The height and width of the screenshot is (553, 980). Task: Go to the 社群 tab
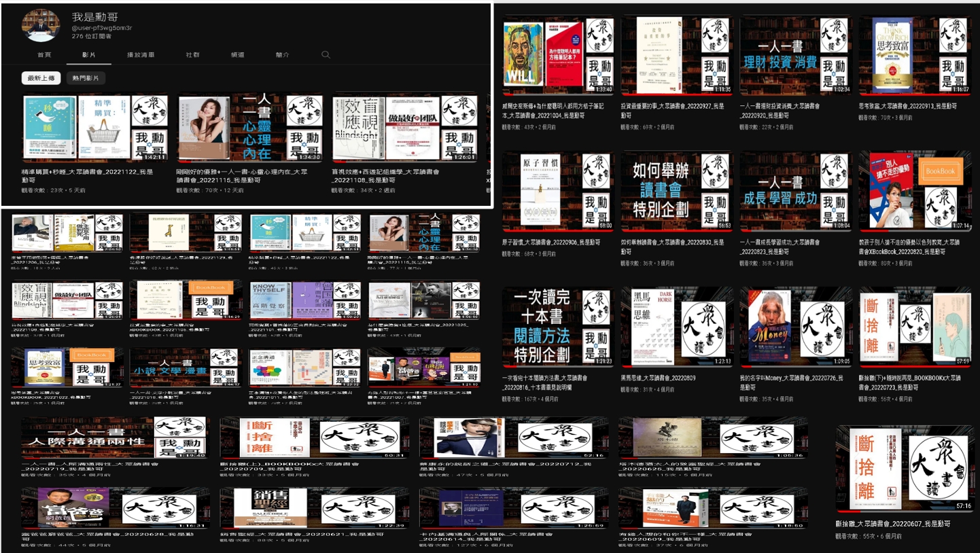pos(193,55)
